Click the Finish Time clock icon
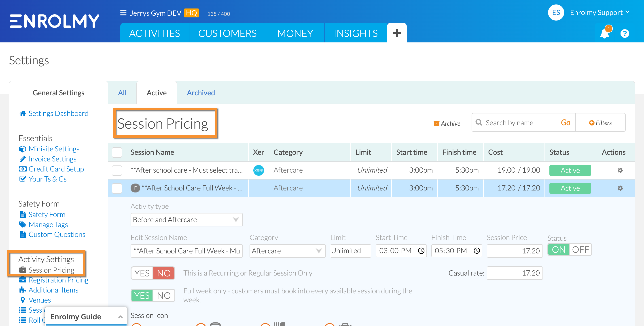Screen dimensions: 644x326 point(477,251)
